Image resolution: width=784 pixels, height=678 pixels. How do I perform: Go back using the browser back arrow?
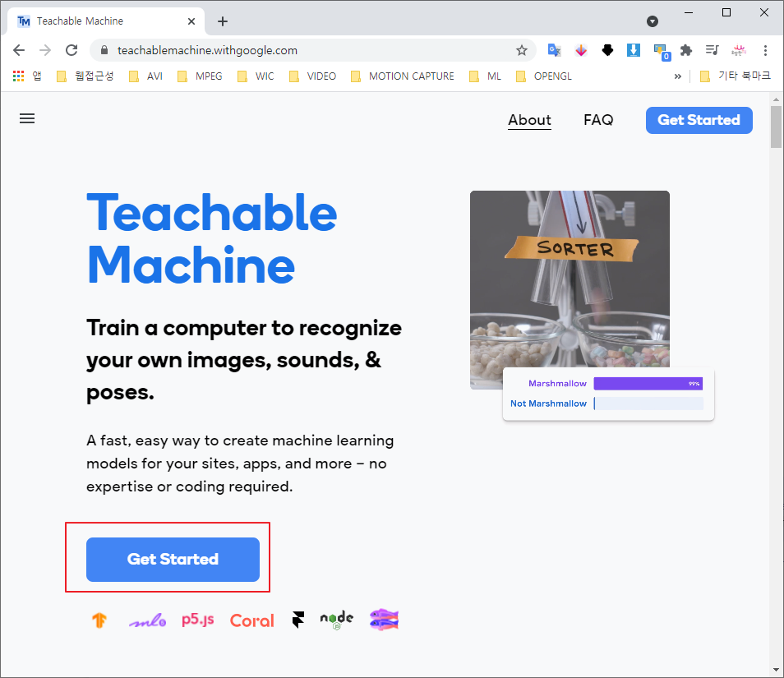[x=19, y=50]
